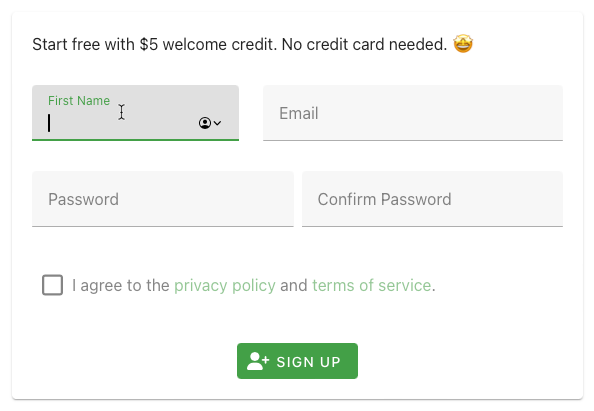Click the 'Confirm Password' placeholder text
The width and height of the screenshot is (594, 411).
coord(384,199)
